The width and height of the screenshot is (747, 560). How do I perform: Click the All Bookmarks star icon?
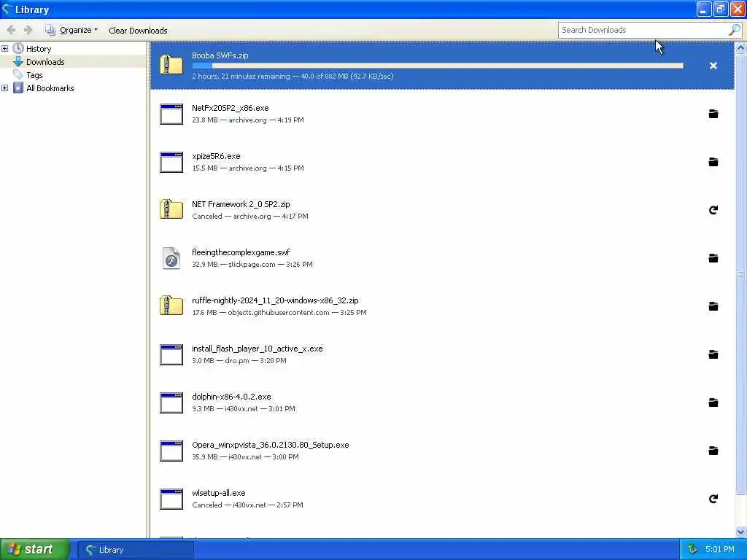tap(18, 87)
